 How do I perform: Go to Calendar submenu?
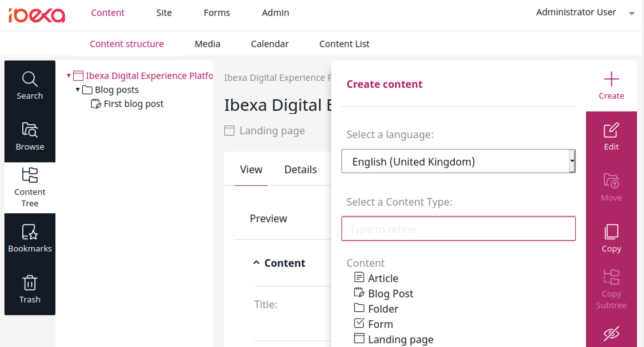pos(270,44)
